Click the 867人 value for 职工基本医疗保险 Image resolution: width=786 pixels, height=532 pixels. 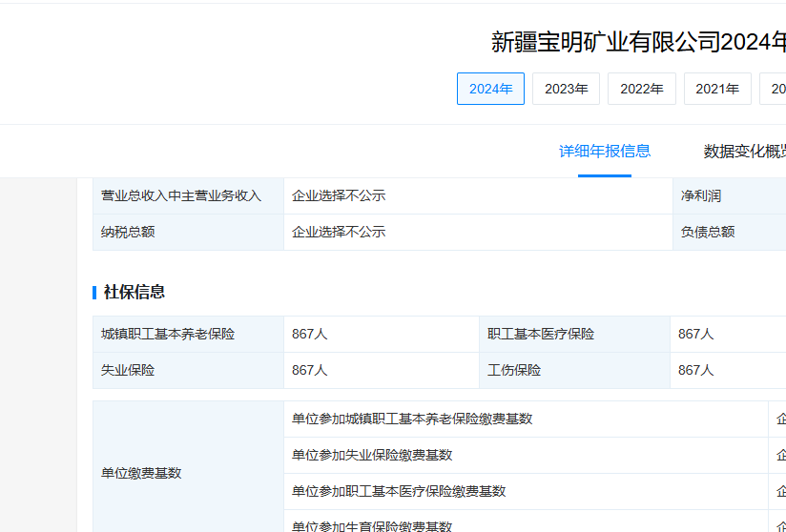[695, 334]
